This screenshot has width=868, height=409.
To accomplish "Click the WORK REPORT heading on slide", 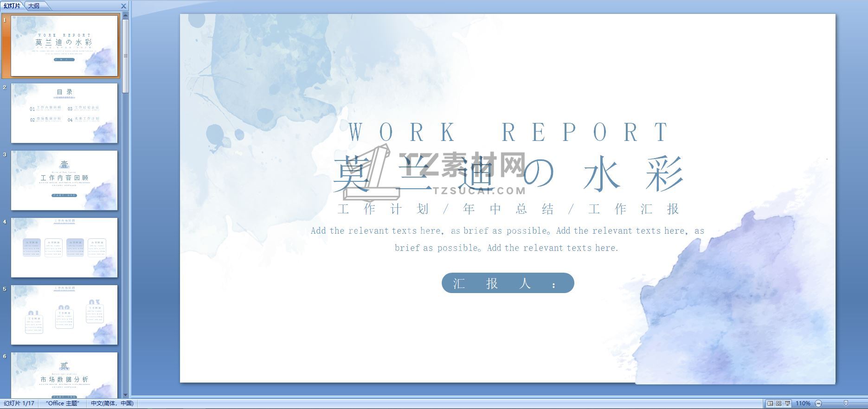I will tap(508, 132).
